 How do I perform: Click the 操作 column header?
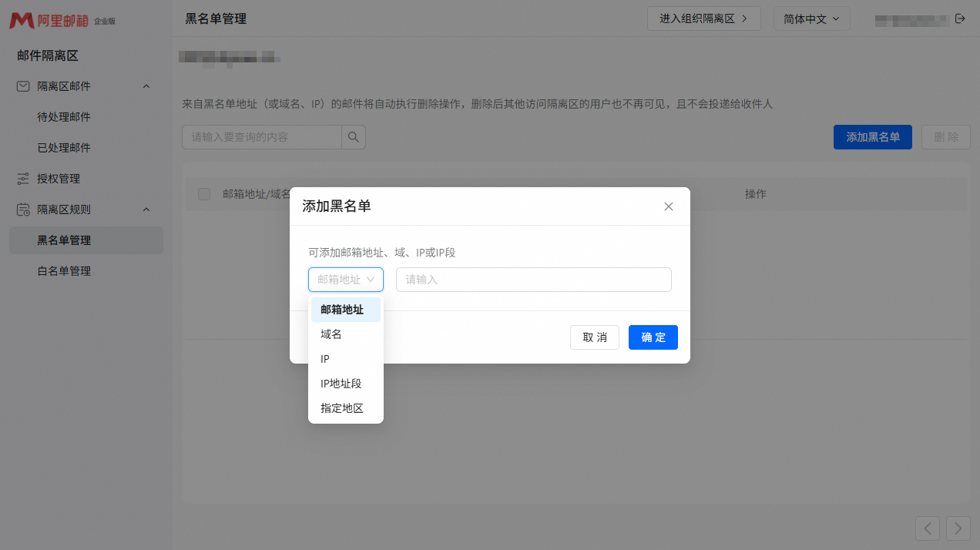pyautogui.click(x=756, y=194)
